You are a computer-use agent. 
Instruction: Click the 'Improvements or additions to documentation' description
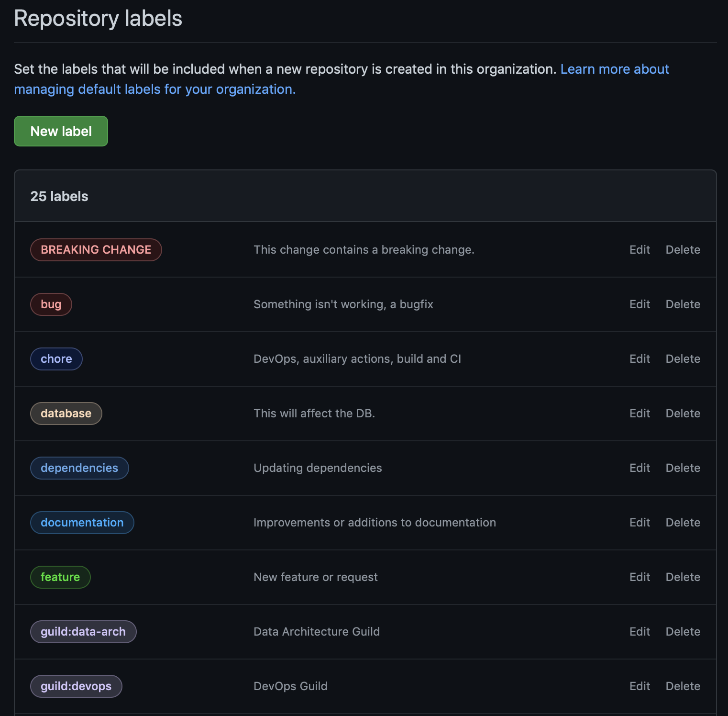(375, 523)
